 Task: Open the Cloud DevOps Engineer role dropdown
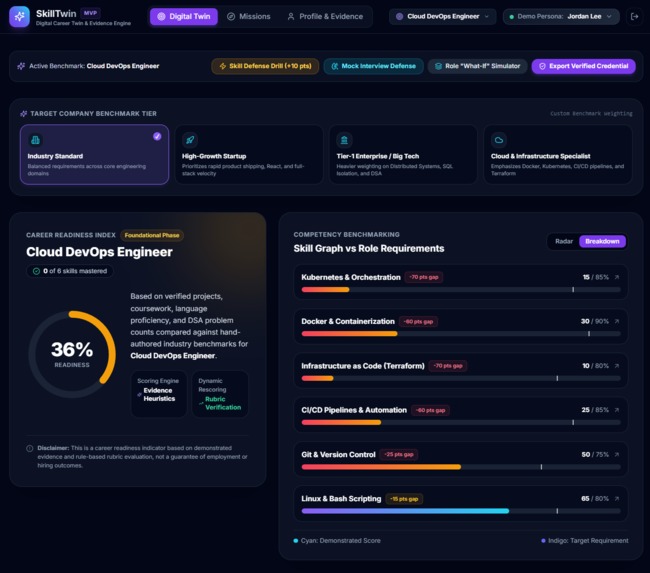click(x=442, y=17)
